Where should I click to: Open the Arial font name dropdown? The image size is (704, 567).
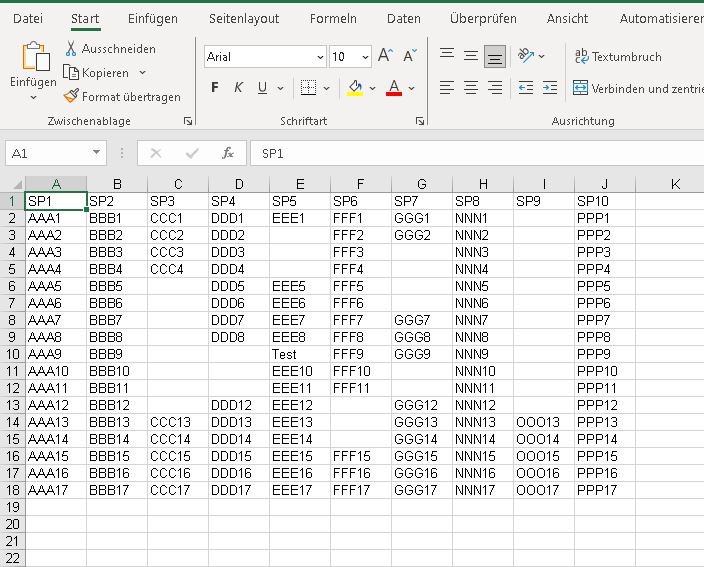(x=318, y=57)
